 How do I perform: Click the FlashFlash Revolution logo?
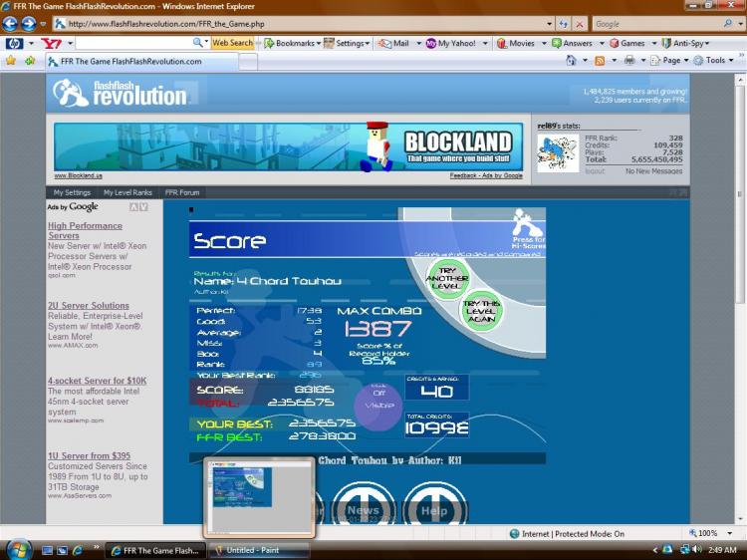coord(121,93)
